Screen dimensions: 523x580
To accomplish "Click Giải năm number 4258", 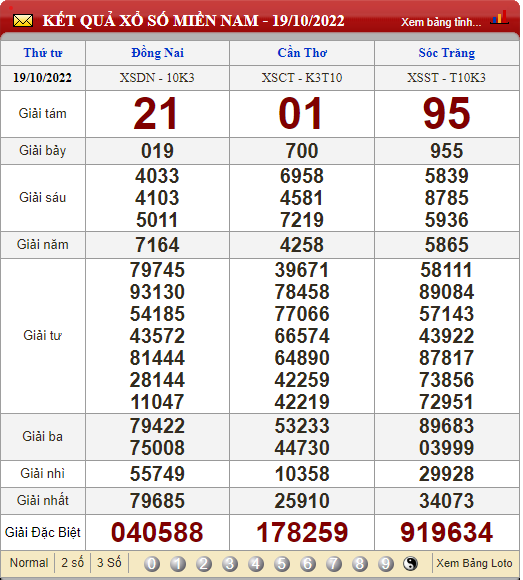I will 302,245.
